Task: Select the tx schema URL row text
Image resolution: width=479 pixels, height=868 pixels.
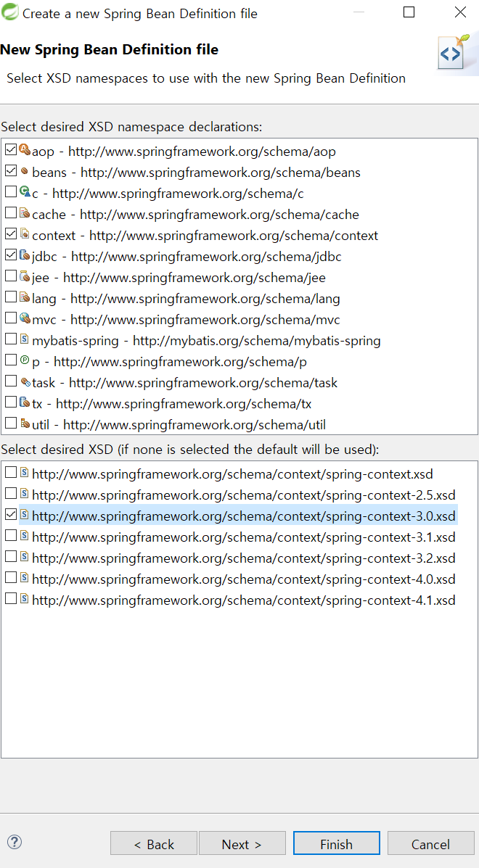Action: pos(172,404)
